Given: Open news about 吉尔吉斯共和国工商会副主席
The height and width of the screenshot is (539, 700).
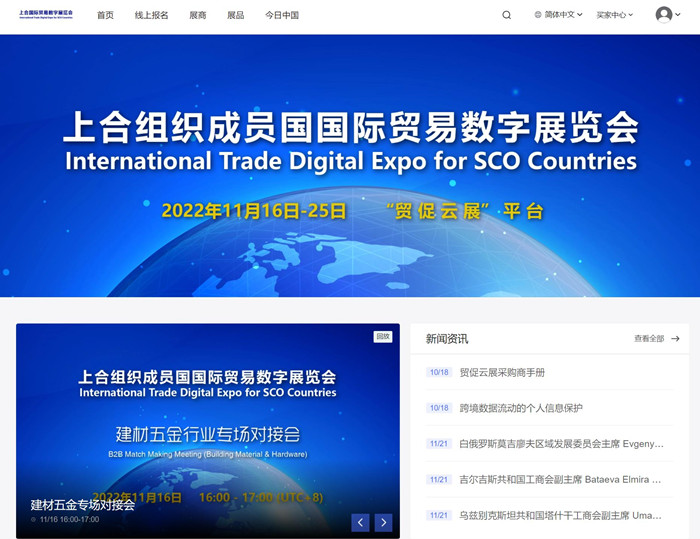Looking at the screenshot, I should pos(560,480).
